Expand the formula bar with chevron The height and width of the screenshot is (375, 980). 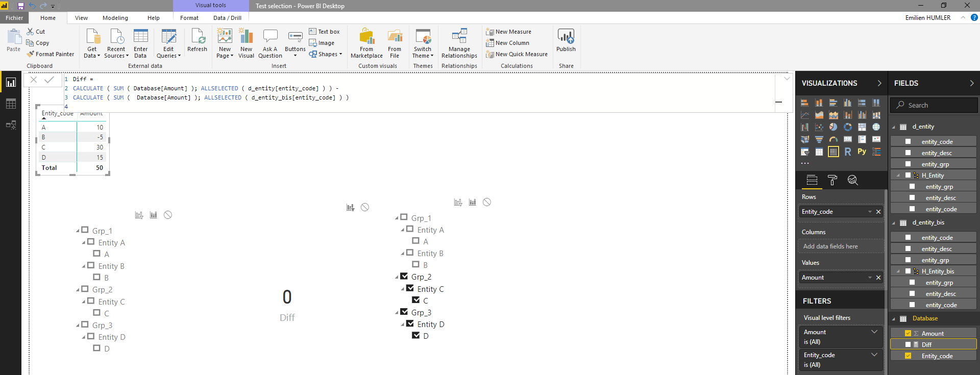click(x=787, y=79)
